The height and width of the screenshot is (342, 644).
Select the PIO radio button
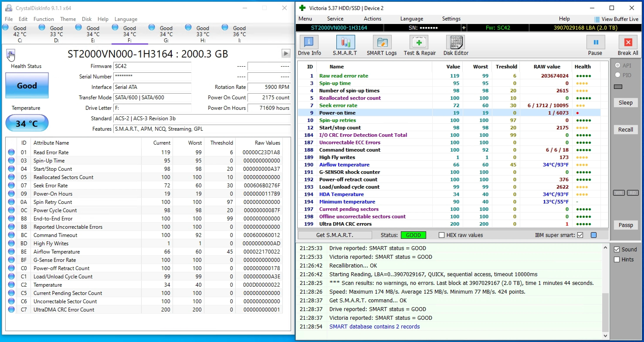click(x=617, y=75)
